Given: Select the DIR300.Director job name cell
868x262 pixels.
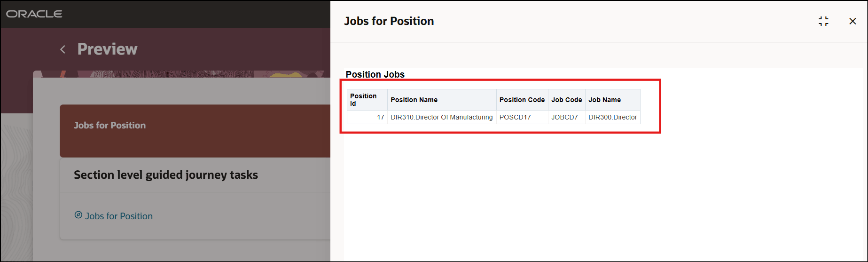Looking at the screenshot, I should click(x=613, y=117).
